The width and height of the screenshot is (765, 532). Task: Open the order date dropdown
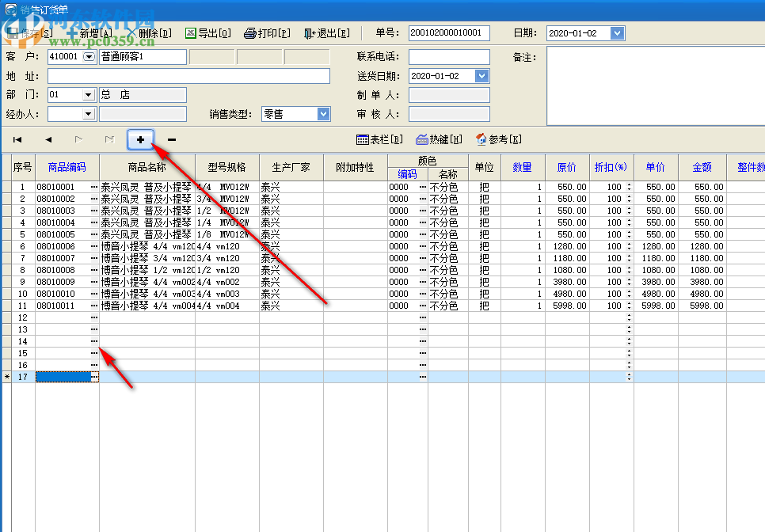pyautogui.click(x=617, y=33)
